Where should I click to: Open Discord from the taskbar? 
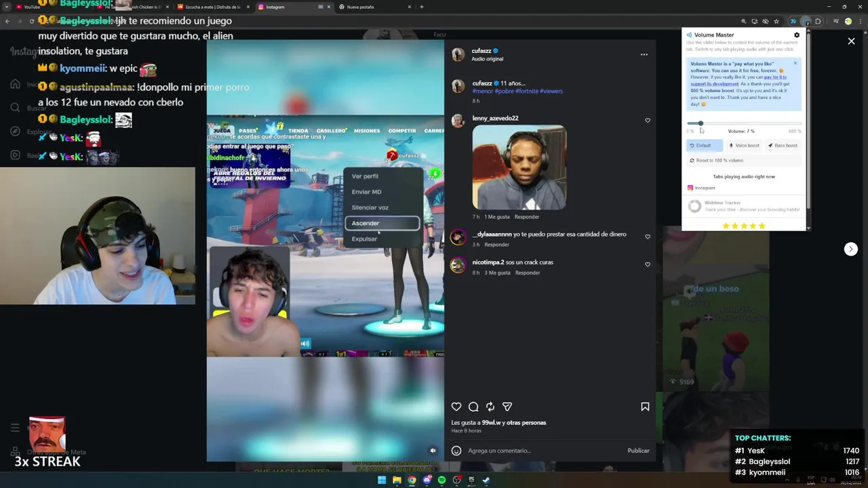427,480
